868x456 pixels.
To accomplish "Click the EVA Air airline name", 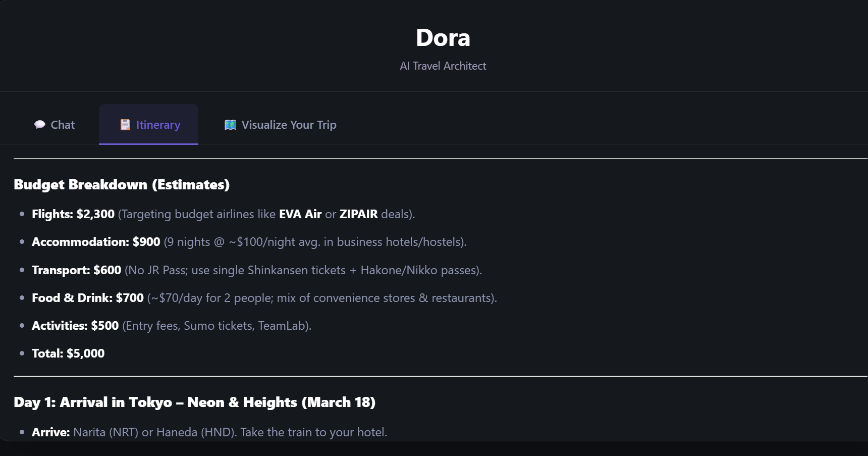I will point(300,214).
